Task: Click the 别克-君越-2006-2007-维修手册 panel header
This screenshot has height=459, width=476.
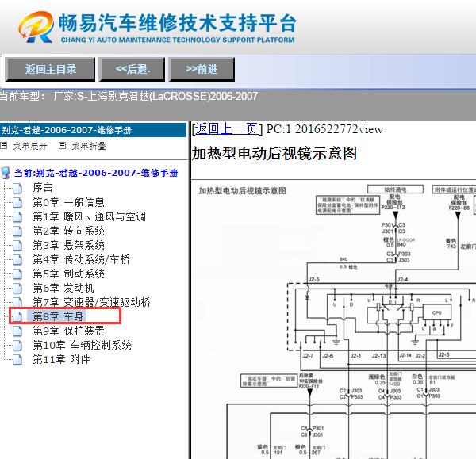Action: 93,130
